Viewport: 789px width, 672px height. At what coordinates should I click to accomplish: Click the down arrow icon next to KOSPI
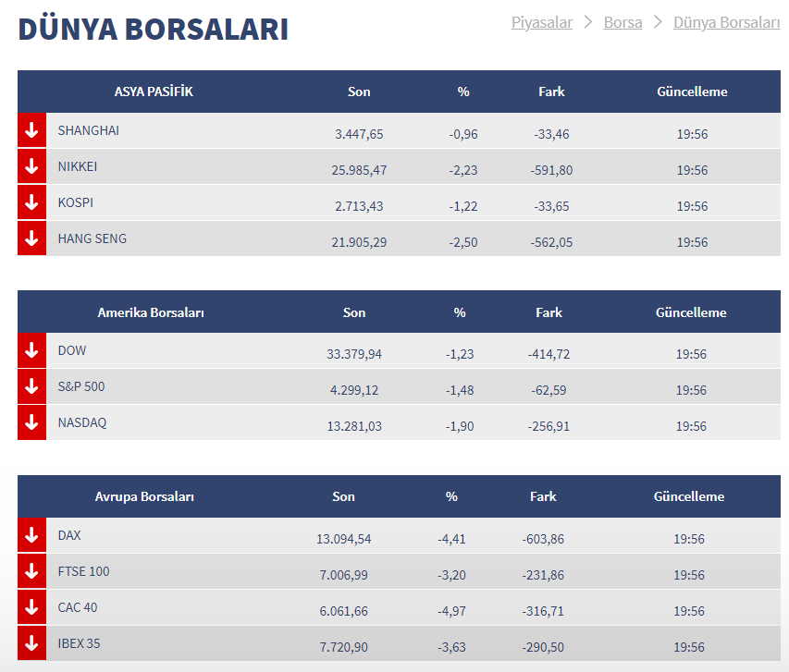pyautogui.click(x=31, y=203)
